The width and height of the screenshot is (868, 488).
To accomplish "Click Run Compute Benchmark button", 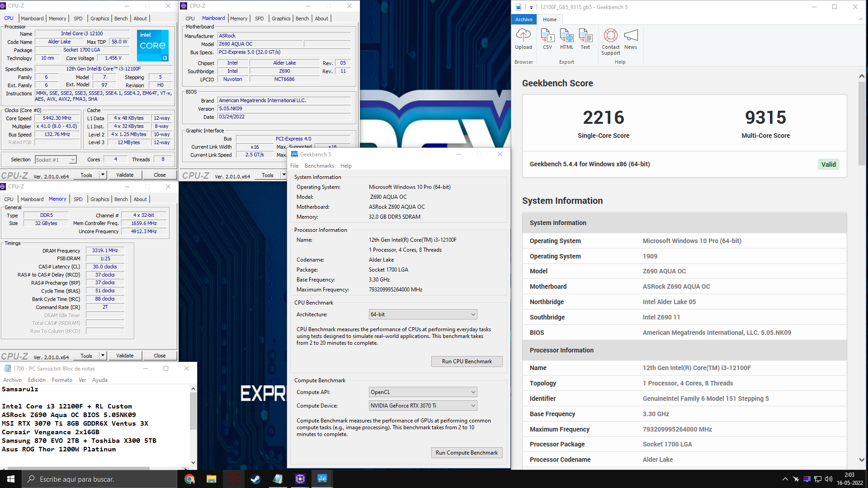I will [x=467, y=453].
